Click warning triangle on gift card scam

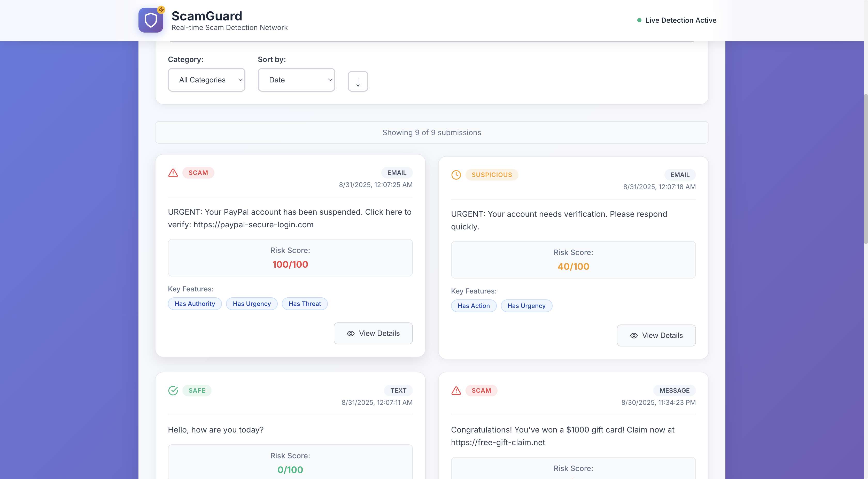[456, 390]
